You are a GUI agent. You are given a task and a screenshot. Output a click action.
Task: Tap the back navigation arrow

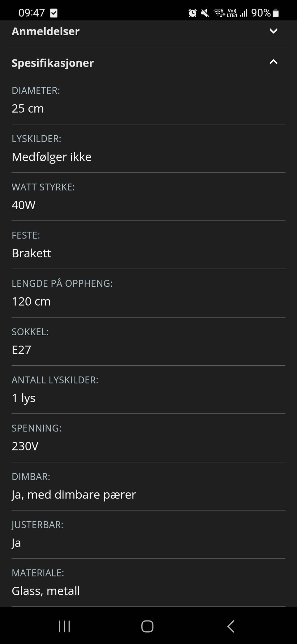pyautogui.click(x=230, y=626)
